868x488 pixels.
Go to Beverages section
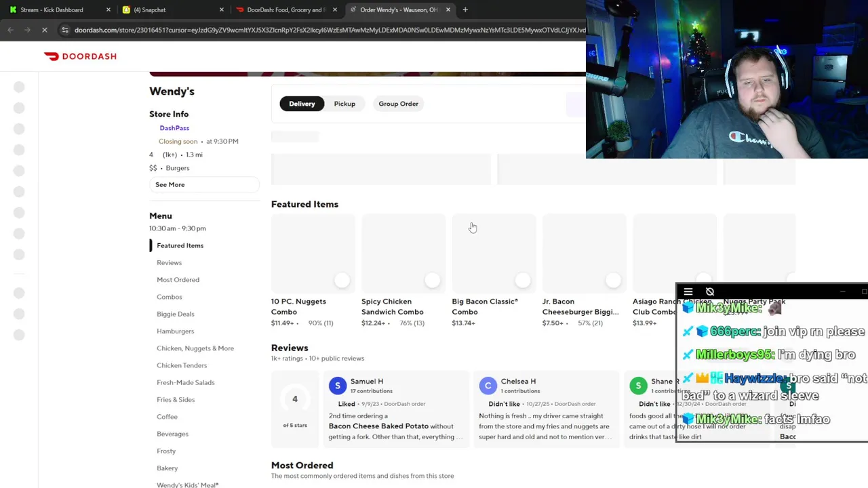coord(172,434)
